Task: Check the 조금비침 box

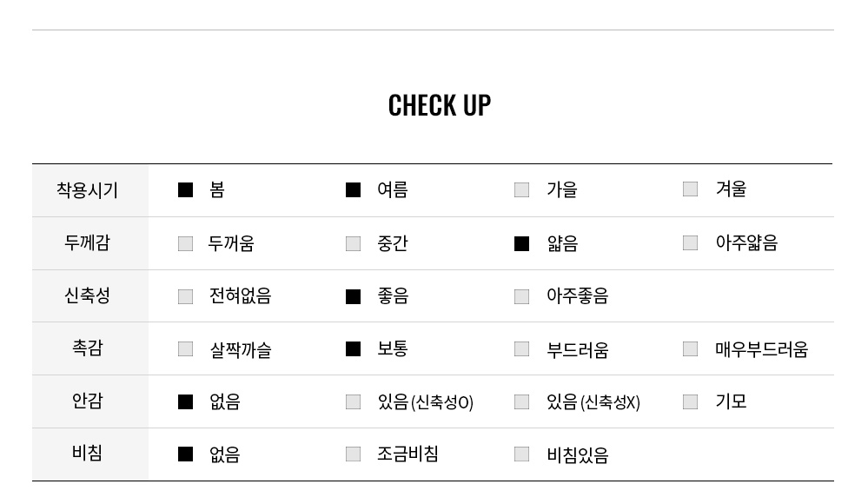Action: pos(353,454)
